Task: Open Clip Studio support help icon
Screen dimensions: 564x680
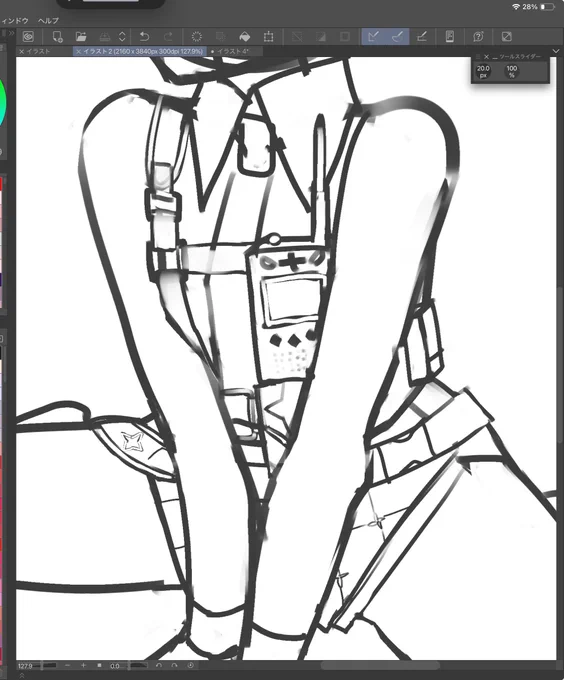Action: pyautogui.click(x=478, y=37)
